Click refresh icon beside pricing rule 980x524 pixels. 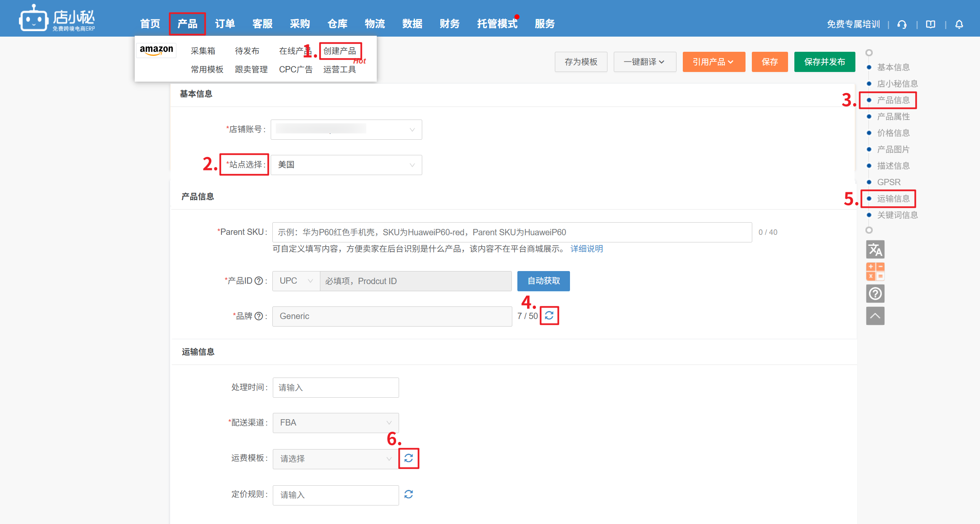pos(408,494)
